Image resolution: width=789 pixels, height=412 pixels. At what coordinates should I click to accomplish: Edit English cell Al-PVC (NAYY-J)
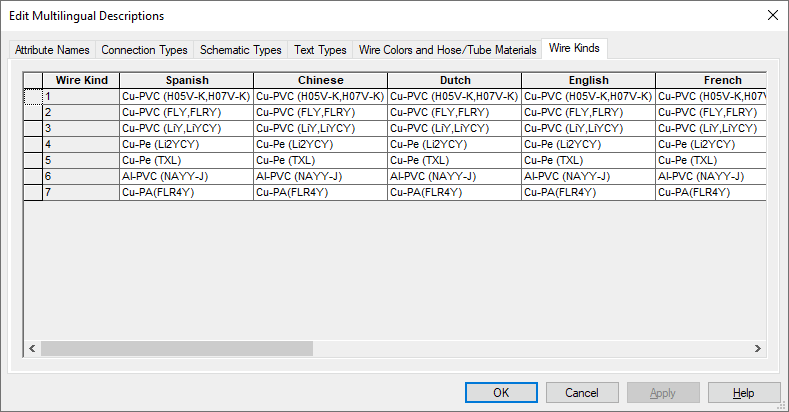589,177
